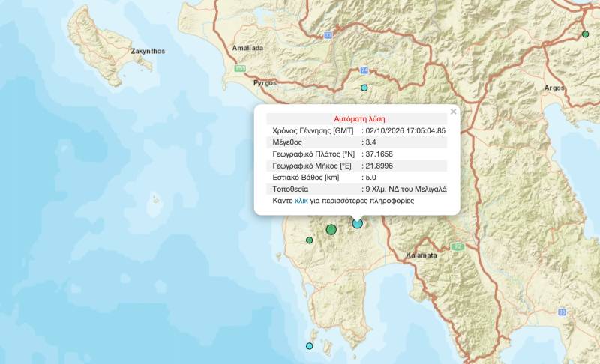The height and width of the screenshot is (364, 600).
Task: Click the green E55 road shield near Amaliada
Action: tap(240, 68)
